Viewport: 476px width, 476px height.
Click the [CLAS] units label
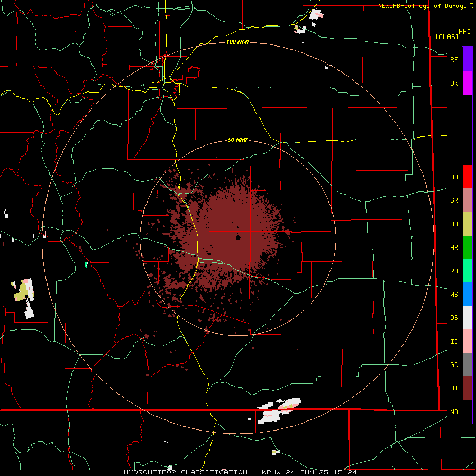[x=447, y=36]
